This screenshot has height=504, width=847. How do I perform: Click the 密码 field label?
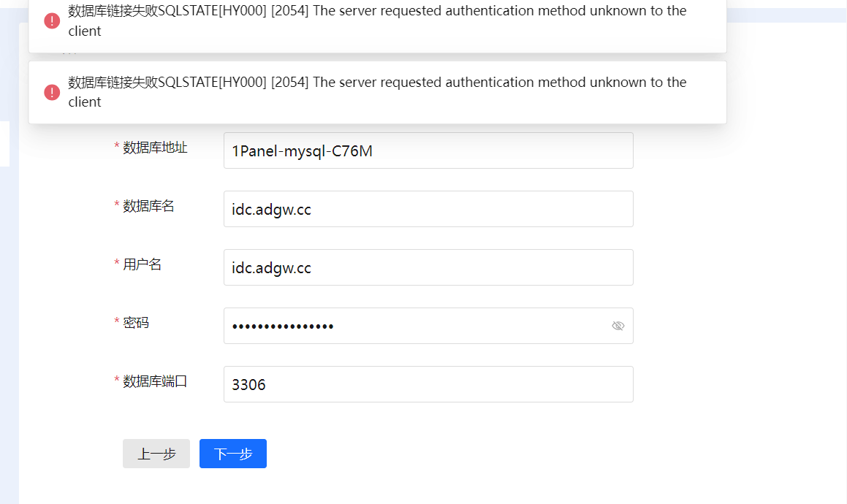[136, 322]
